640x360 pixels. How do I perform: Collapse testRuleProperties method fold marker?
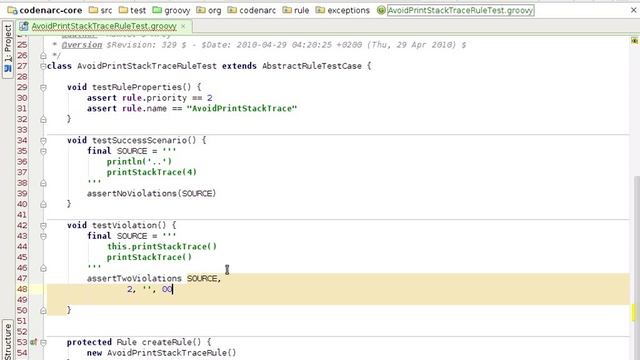pos(43,87)
